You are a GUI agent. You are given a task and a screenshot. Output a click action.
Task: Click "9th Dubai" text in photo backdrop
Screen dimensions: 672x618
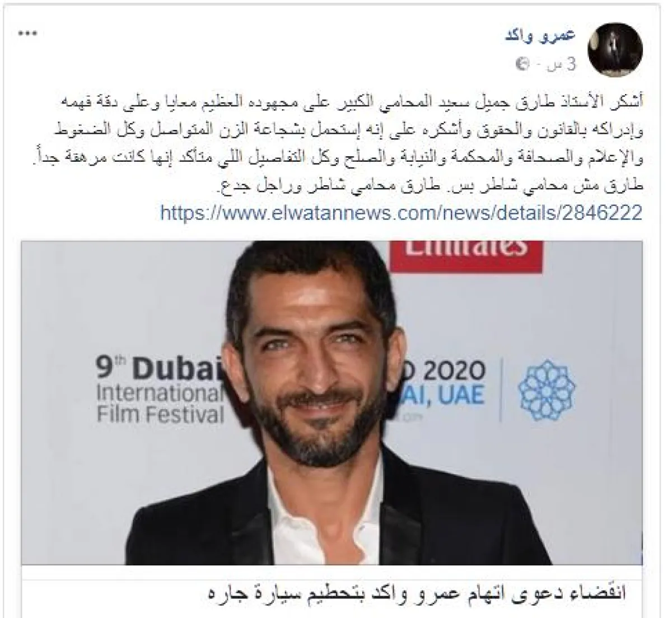161,371
